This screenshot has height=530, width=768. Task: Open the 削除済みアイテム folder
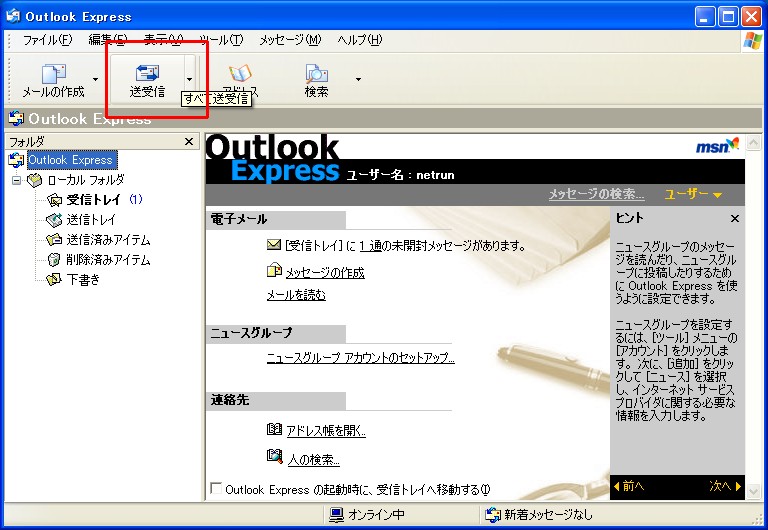coord(108,260)
